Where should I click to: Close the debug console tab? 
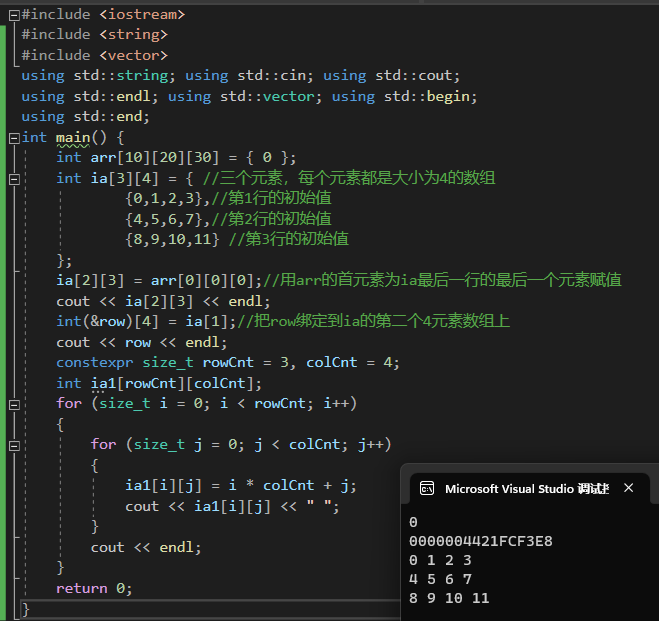click(629, 488)
